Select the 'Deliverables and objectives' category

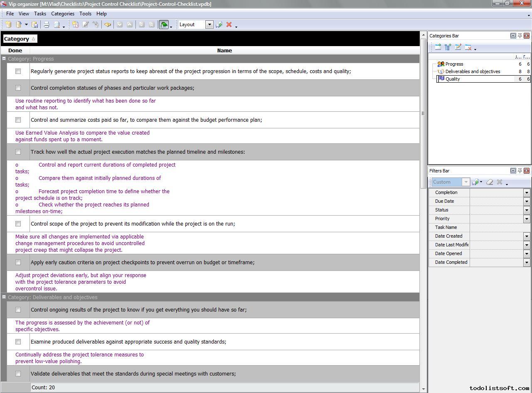(473, 71)
